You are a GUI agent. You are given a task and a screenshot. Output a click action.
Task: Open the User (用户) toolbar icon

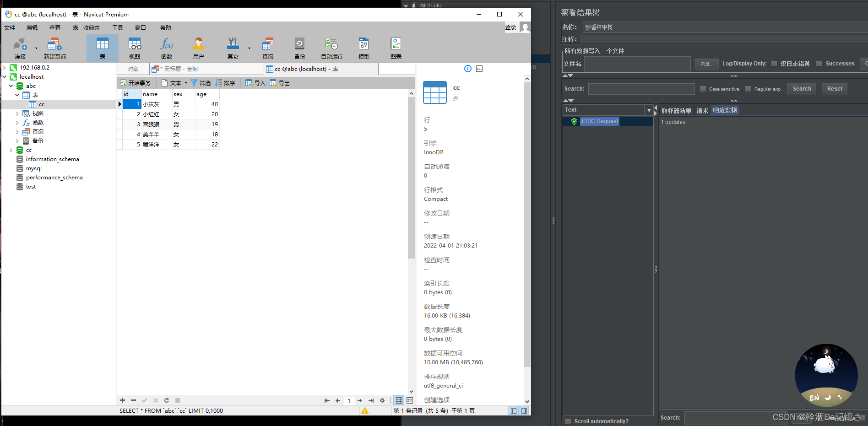tap(199, 49)
